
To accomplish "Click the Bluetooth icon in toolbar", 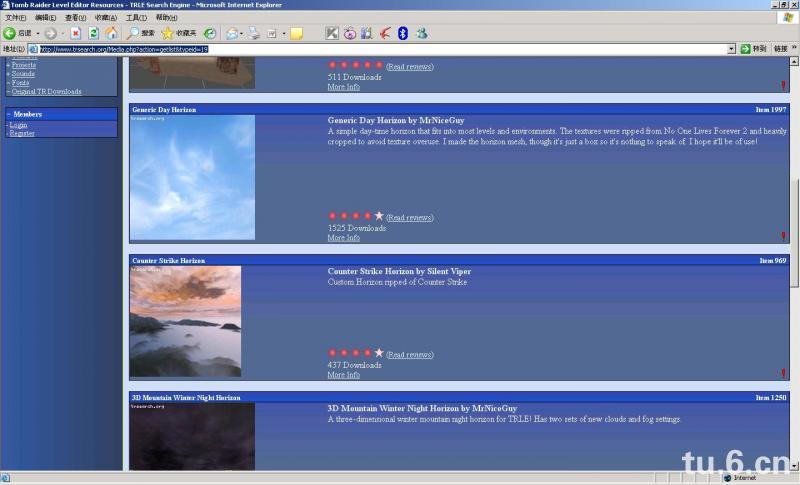I will pos(403,33).
